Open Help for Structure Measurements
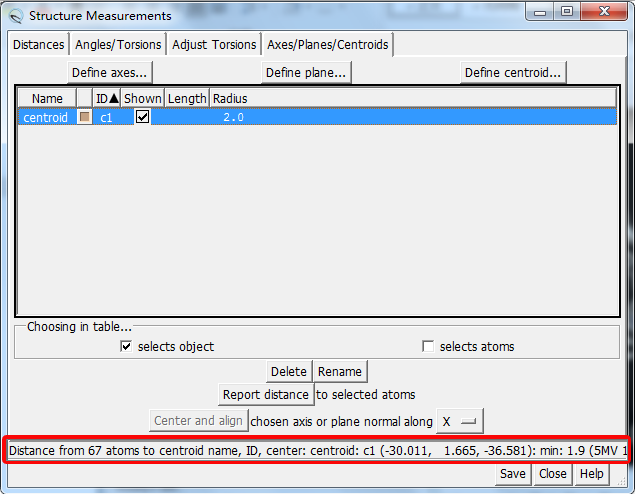635x494 pixels. pos(592,474)
